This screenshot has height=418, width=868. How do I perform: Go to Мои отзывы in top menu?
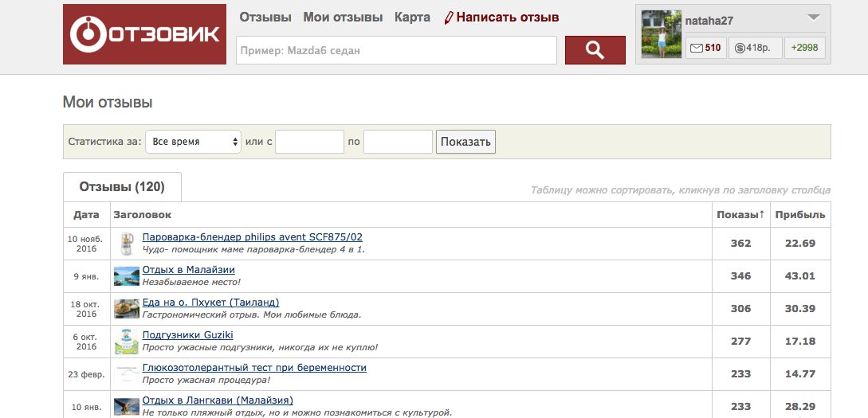click(x=343, y=18)
